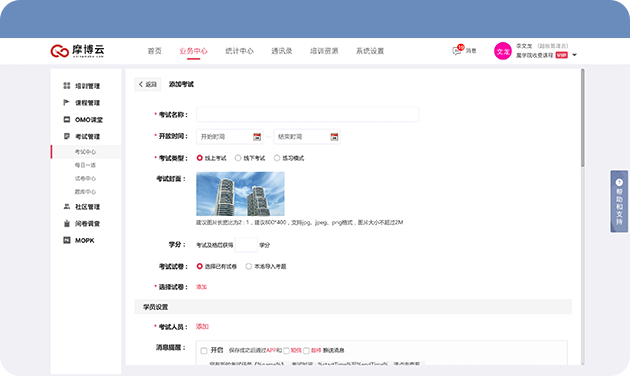Open calendar icon for 开始时间
The image size is (630, 376).
point(257,137)
